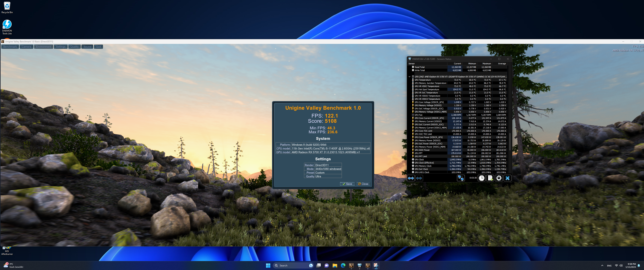Close sensors with blue X icon
The image size is (644, 270).
coord(507,178)
